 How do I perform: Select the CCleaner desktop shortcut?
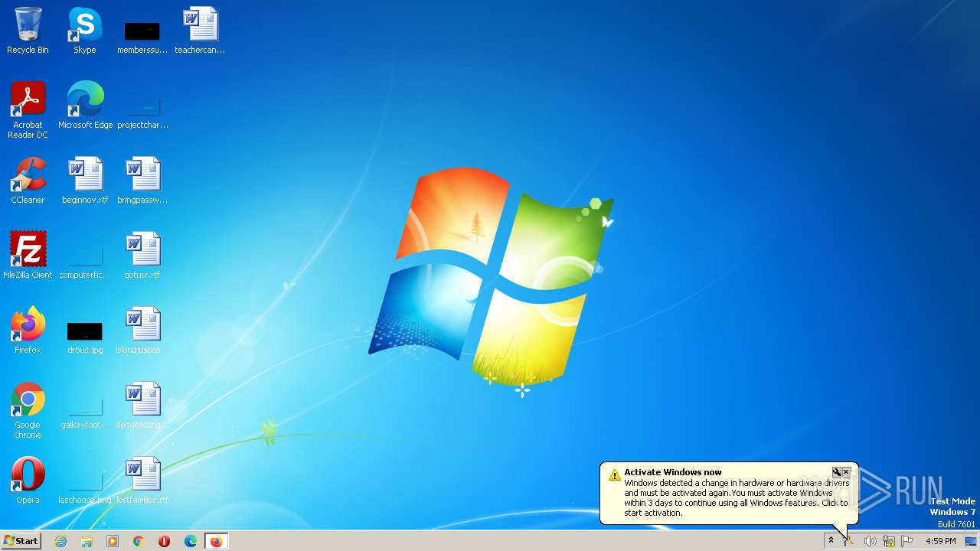28,181
